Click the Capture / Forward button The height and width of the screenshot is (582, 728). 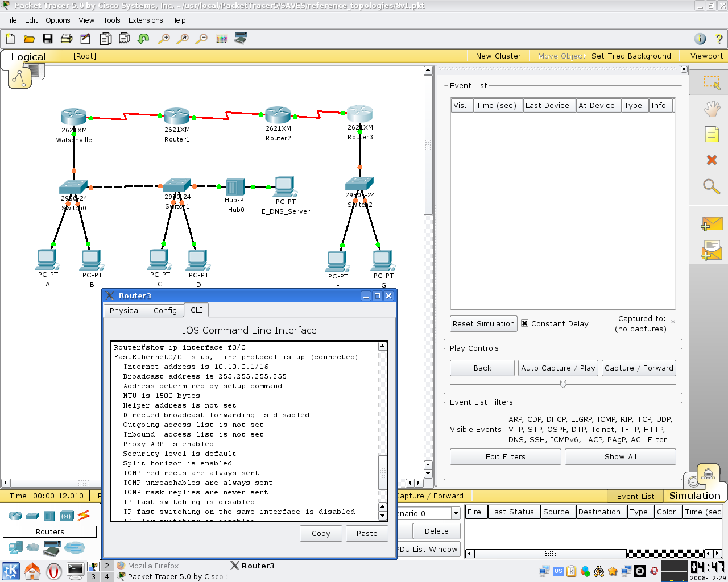point(639,368)
